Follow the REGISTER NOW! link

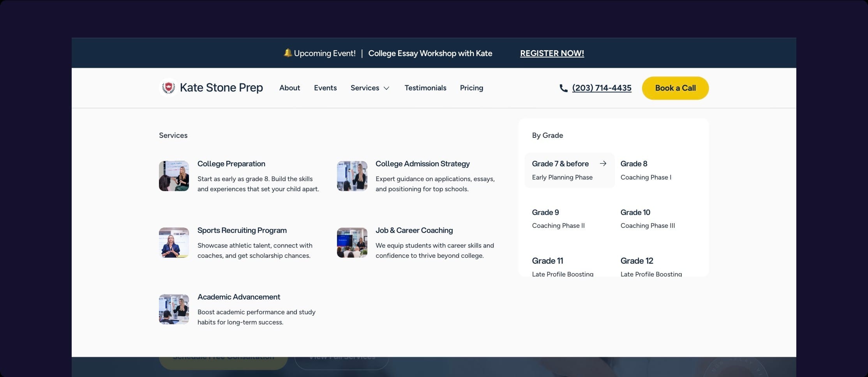point(552,53)
